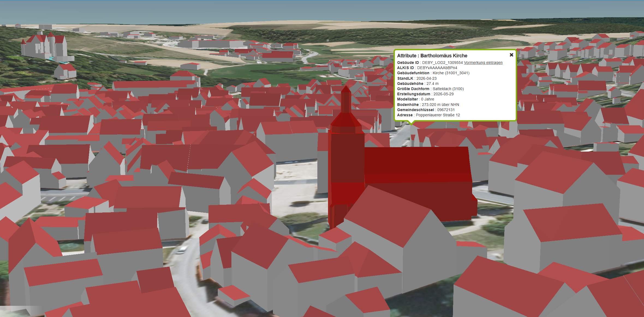Screen dimensions: 644x317
Task: Click the Erstellungsdatum 2026-05-29 value
Action: pyautogui.click(x=443, y=94)
